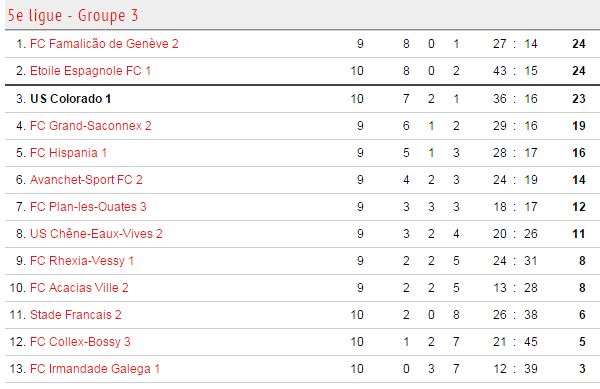Open FC Plan-les-Ouates 3 team link
Screen dimensions: 600x389
(x=88, y=207)
